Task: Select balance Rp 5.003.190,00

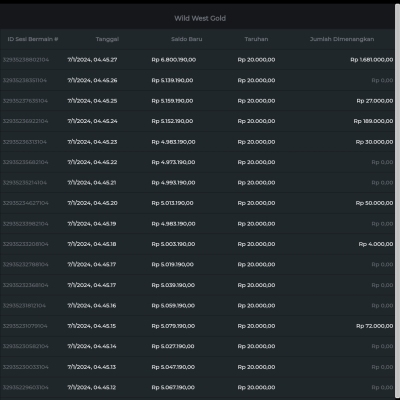Action: (173, 244)
